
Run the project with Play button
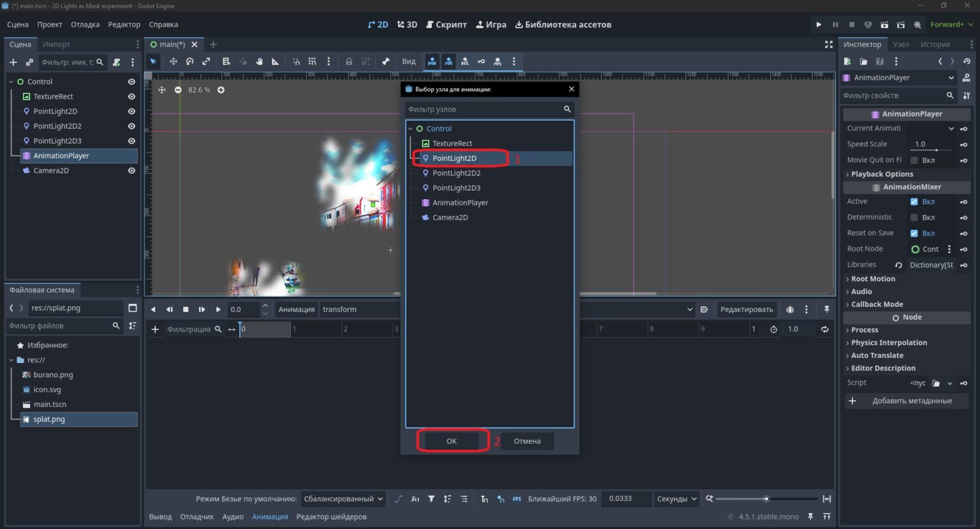coord(819,24)
